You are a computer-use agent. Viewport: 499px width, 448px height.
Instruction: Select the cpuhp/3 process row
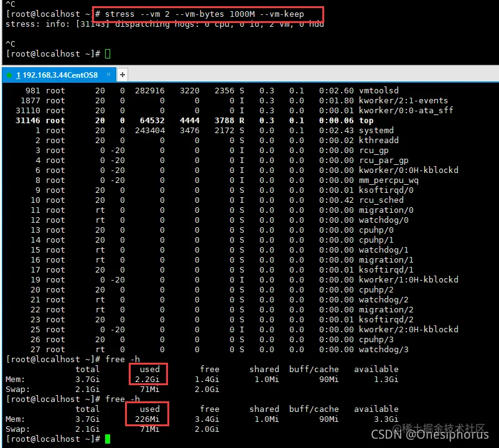pyautogui.click(x=212, y=340)
